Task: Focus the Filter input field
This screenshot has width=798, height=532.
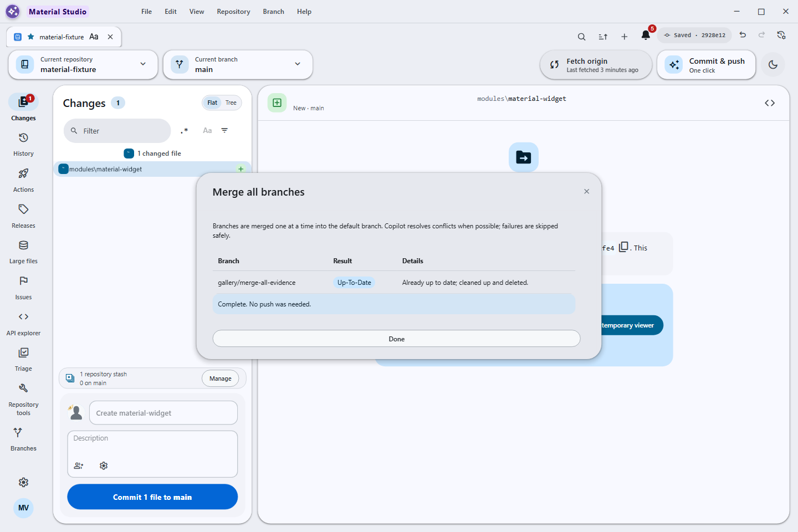Action: (x=117, y=131)
